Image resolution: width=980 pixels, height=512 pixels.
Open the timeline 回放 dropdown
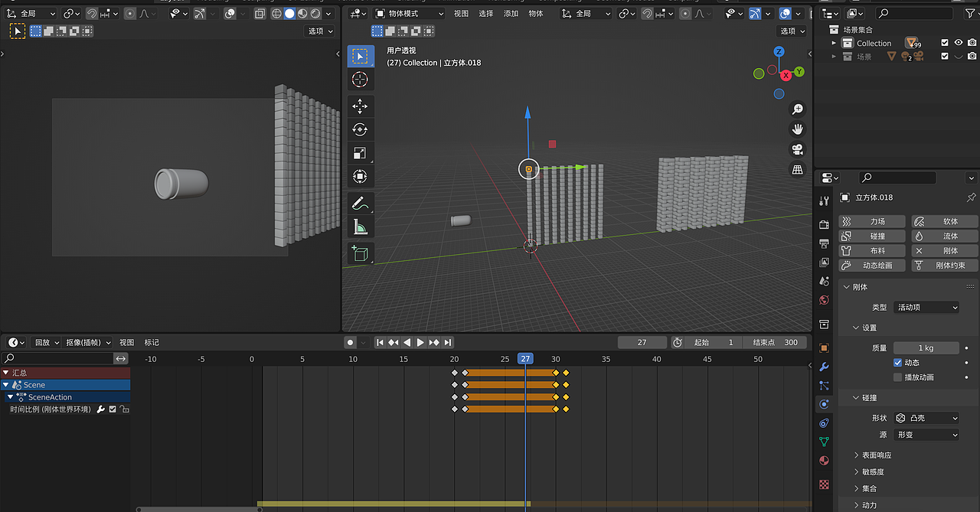pyautogui.click(x=47, y=342)
